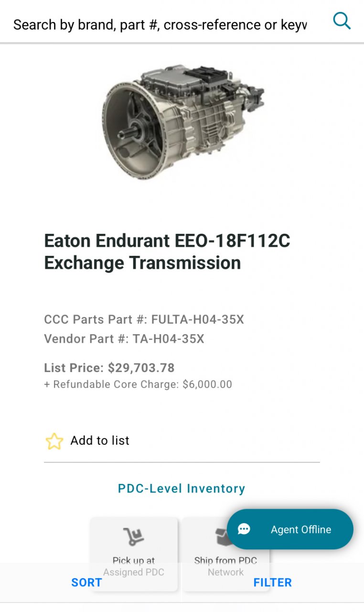Focus the part search input field

(160, 25)
